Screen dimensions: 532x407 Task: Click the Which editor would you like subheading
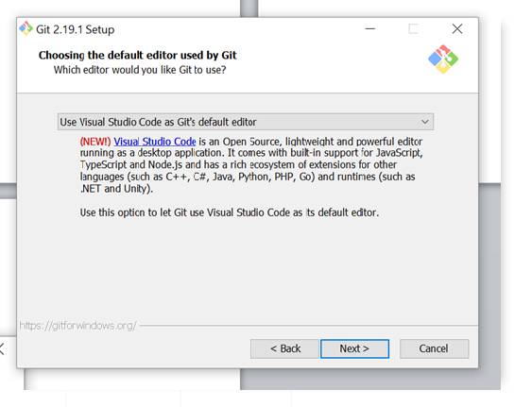140,70
